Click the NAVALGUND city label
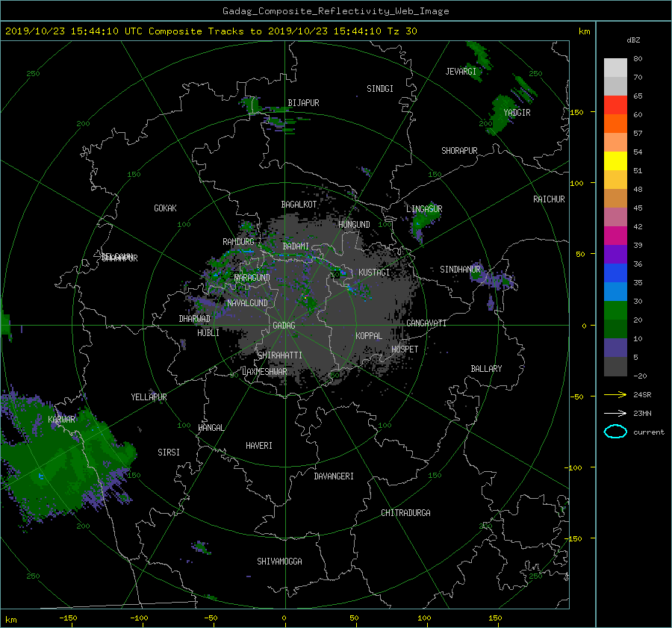The image size is (672, 628). click(247, 303)
